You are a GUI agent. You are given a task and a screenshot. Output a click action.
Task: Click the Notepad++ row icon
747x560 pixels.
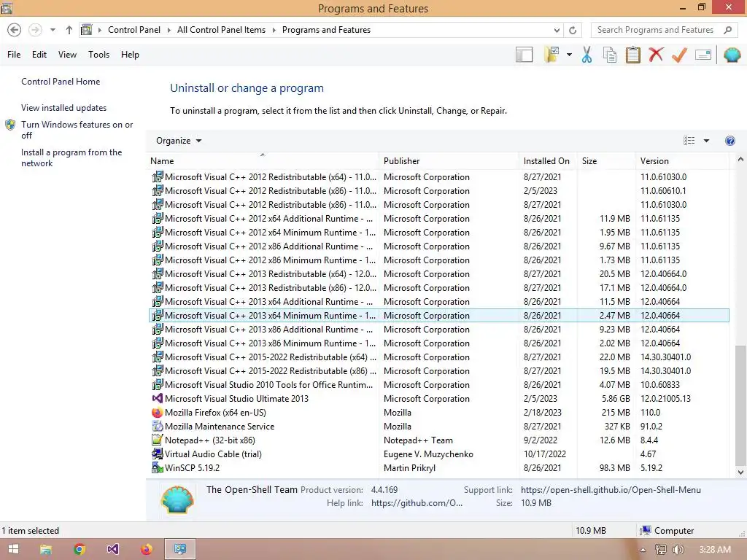(x=158, y=440)
